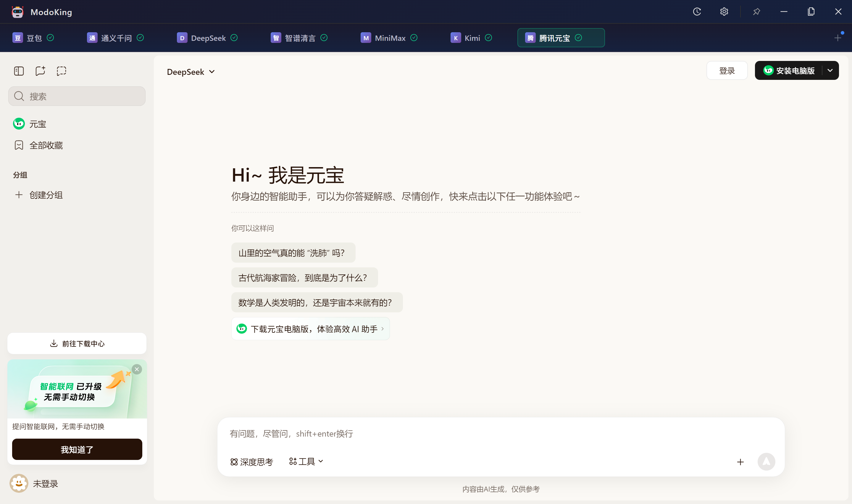Click the 通 icon on 通义千问 tab

(x=92, y=38)
